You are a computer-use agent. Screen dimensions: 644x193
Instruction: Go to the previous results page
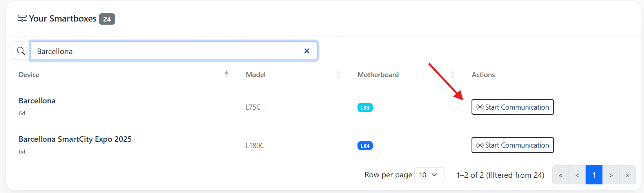[x=577, y=175]
